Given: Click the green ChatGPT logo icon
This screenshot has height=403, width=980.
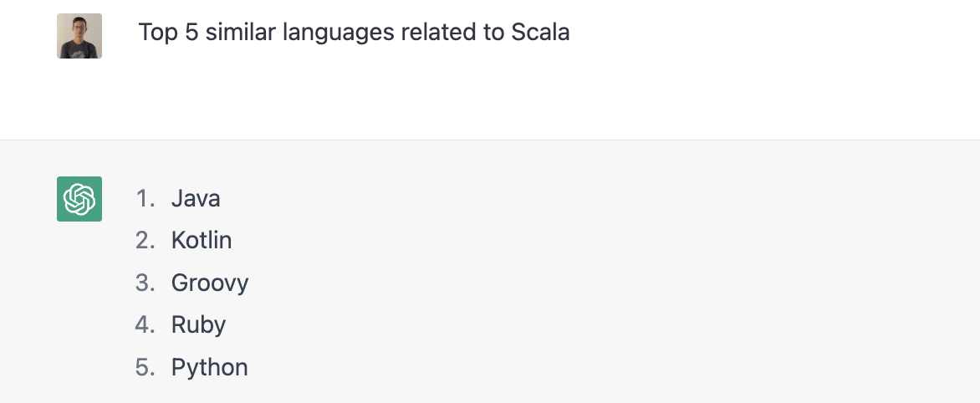Looking at the screenshot, I should [79, 199].
